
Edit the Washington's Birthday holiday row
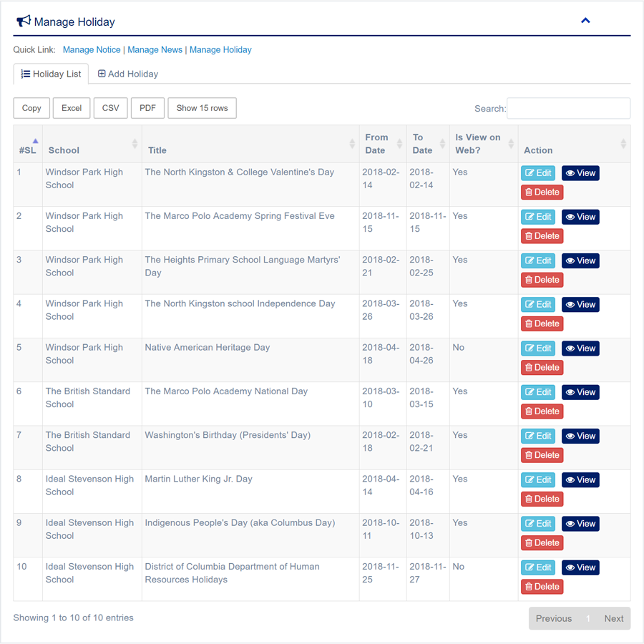538,436
